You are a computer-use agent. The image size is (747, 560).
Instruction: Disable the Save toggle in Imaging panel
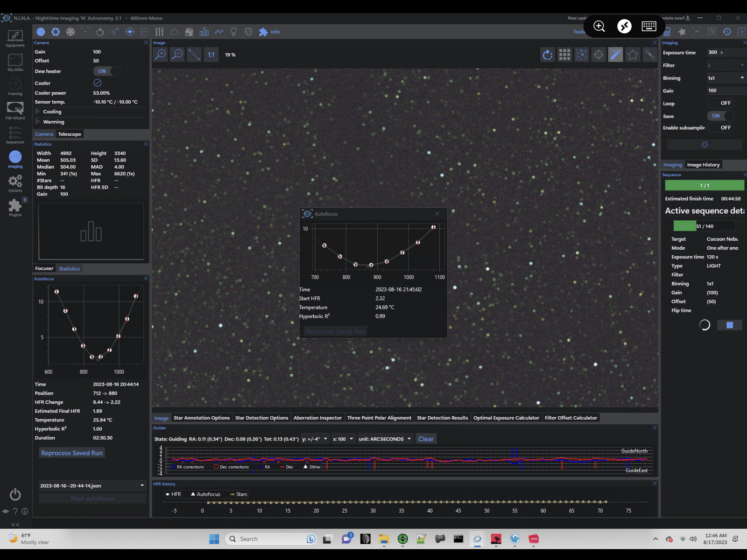[721, 116]
